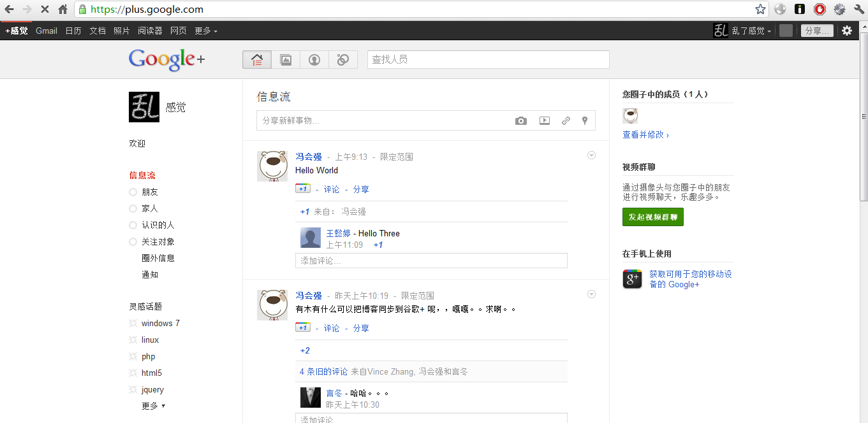Open 文档 from the Google bar
The width and height of the screenshot is (868, 423).
[98, 31]
